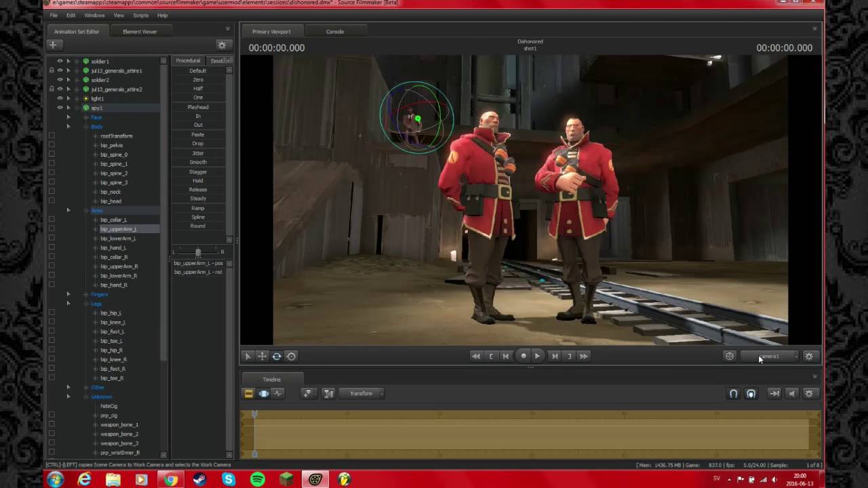The width and height of the screenshot is (868, 488).
Task: Step to next frame button
Action: 555,356
